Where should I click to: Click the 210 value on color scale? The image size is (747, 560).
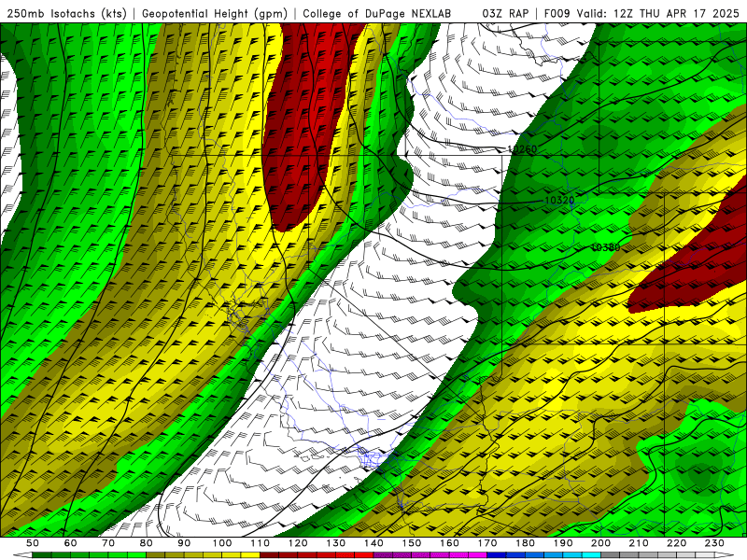[x=639, y=543]
